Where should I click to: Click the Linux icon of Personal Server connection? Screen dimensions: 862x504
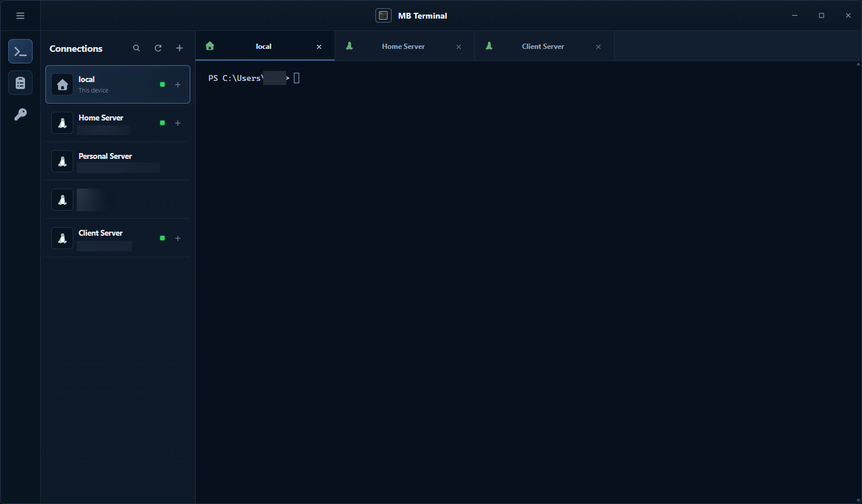click(x=62, y=161)
